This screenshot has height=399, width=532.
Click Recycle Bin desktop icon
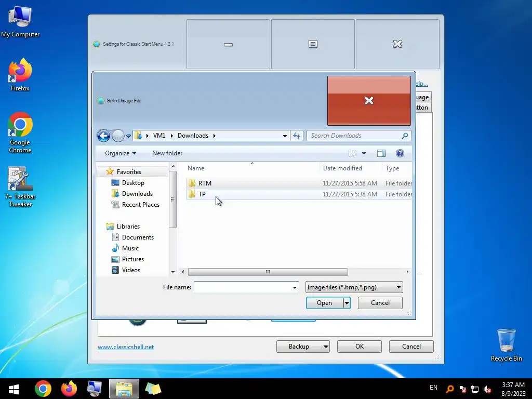506,345
